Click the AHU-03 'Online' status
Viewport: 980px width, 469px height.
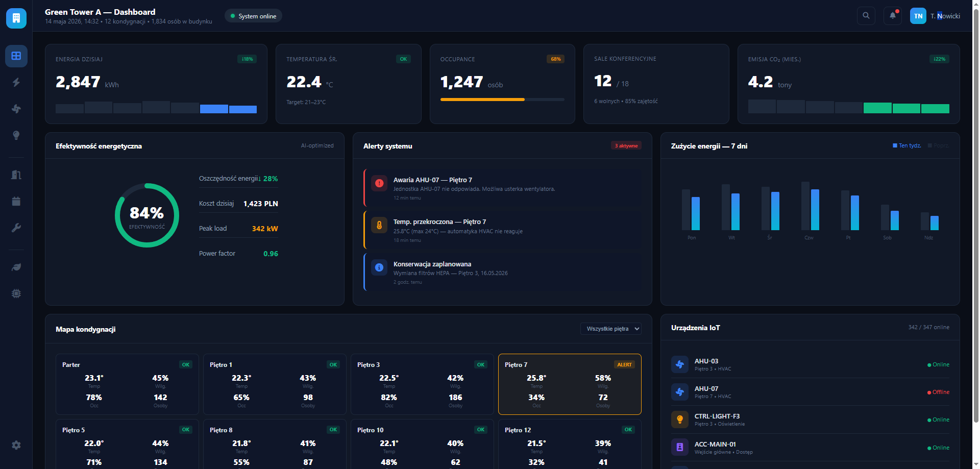coord(938,364)
